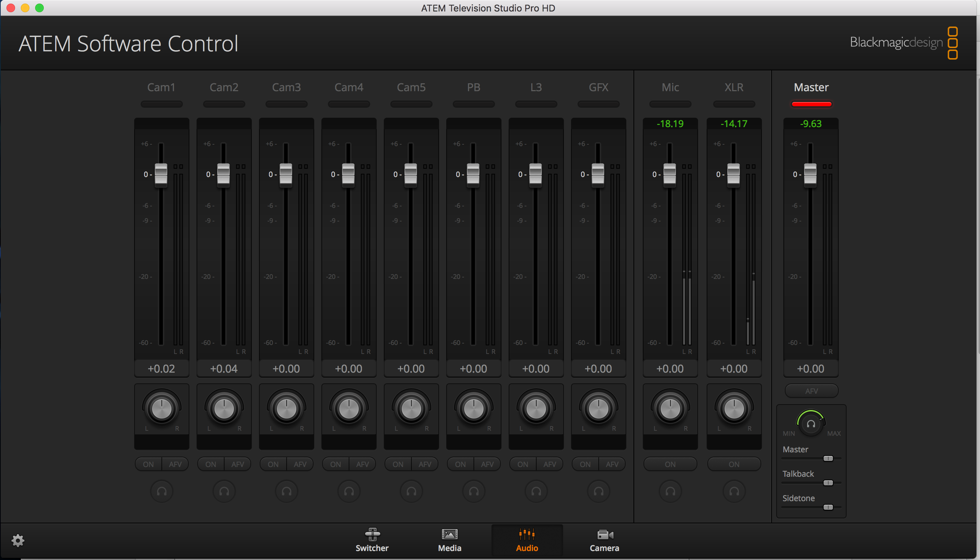This screenshot has height=560, width=980.
Task: Click Cam2 gain value +0.04 field
Action: 224,369
